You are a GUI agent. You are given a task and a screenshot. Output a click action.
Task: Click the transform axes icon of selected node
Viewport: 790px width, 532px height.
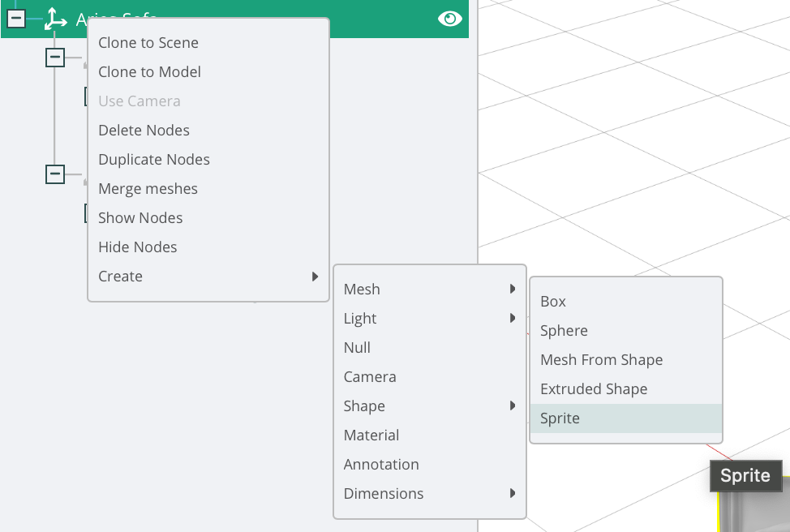56,19
